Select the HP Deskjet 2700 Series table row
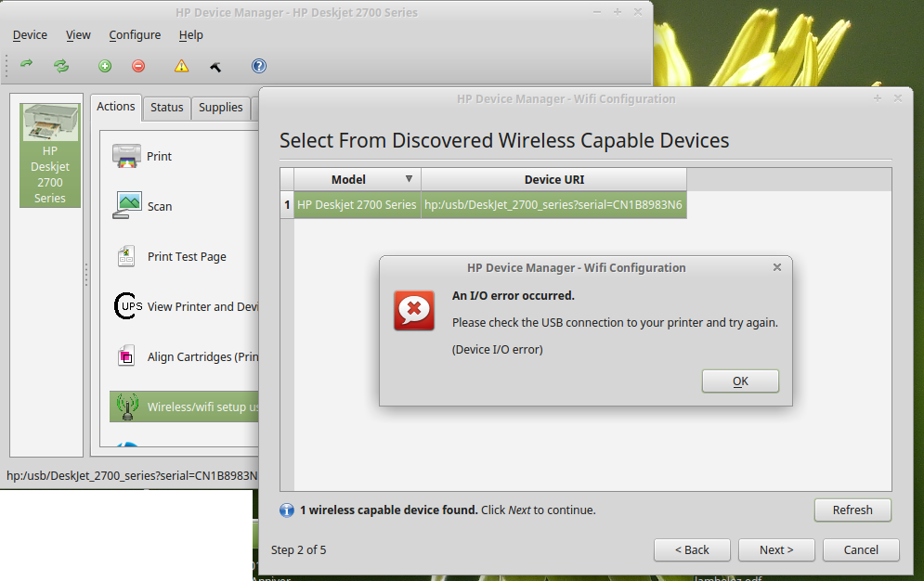 coord(357,205)
